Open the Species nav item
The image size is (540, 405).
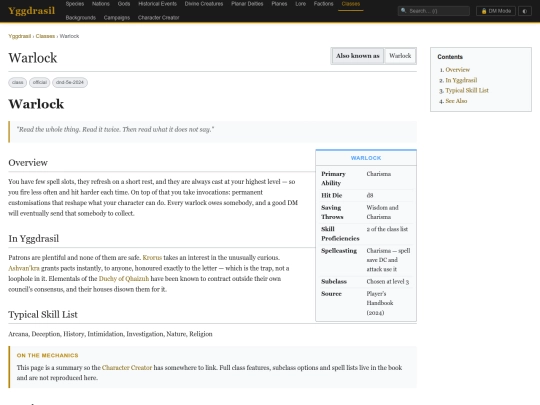(x=75, y=4)
